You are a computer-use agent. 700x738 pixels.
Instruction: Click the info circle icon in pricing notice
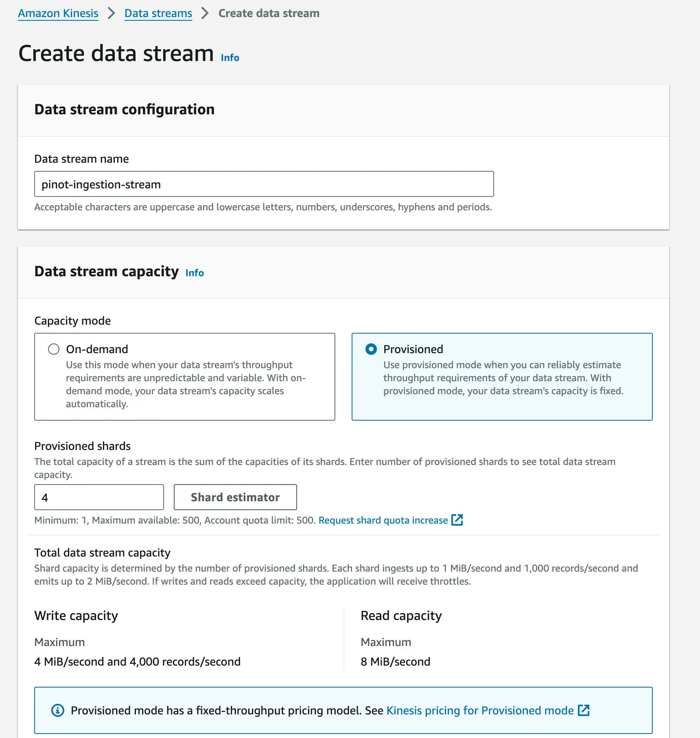point(58,710)
